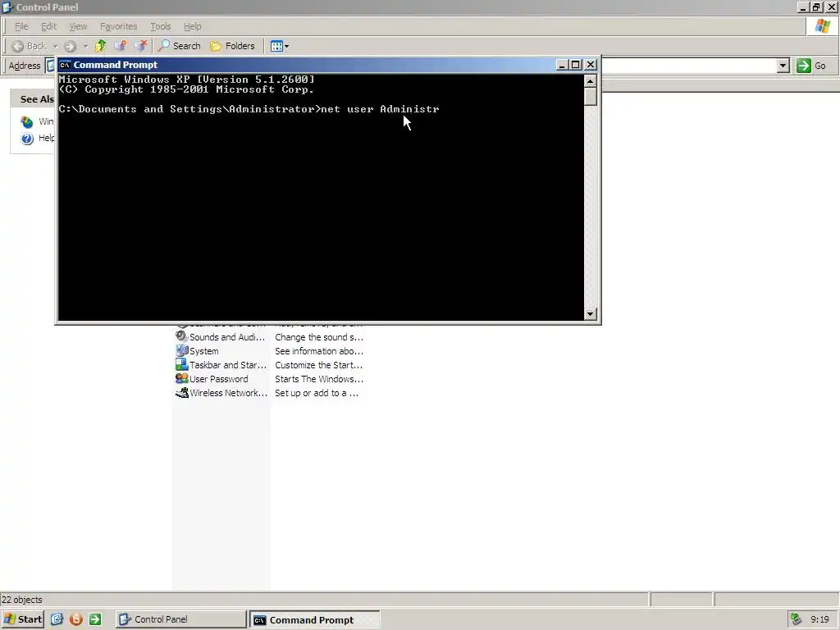Open the User Password icon
This screenshot has width=840, height=630.
tap(181, 379)
